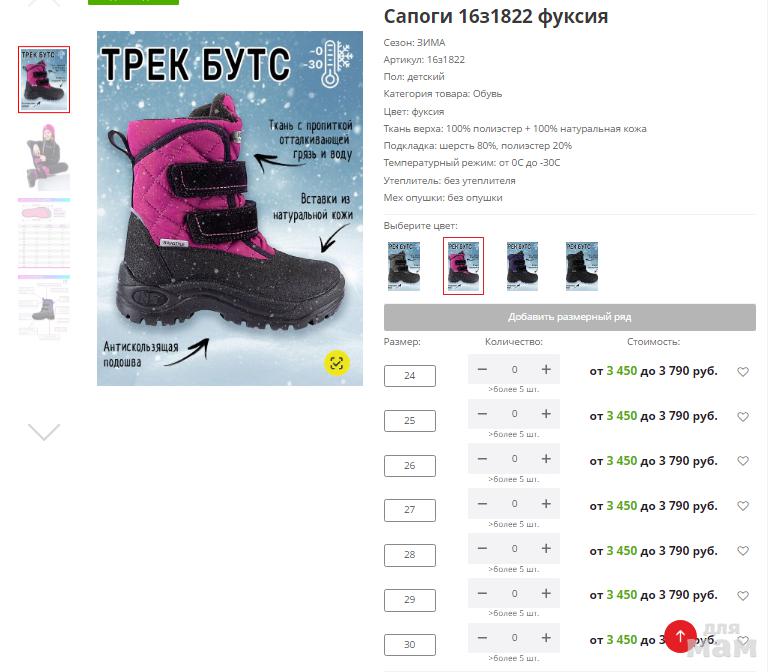The image size is (772, 672).
Task: Click 'Добавить размерный ряд' button
Action: point(570,317)
